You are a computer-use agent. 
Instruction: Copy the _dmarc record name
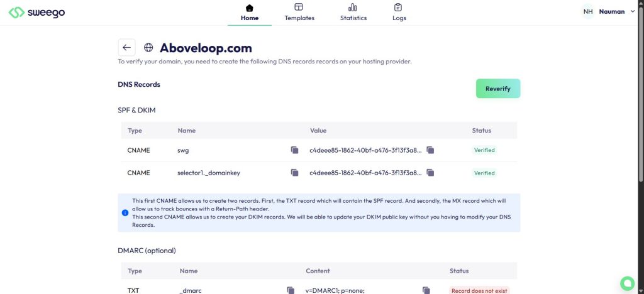pos(291,290)
